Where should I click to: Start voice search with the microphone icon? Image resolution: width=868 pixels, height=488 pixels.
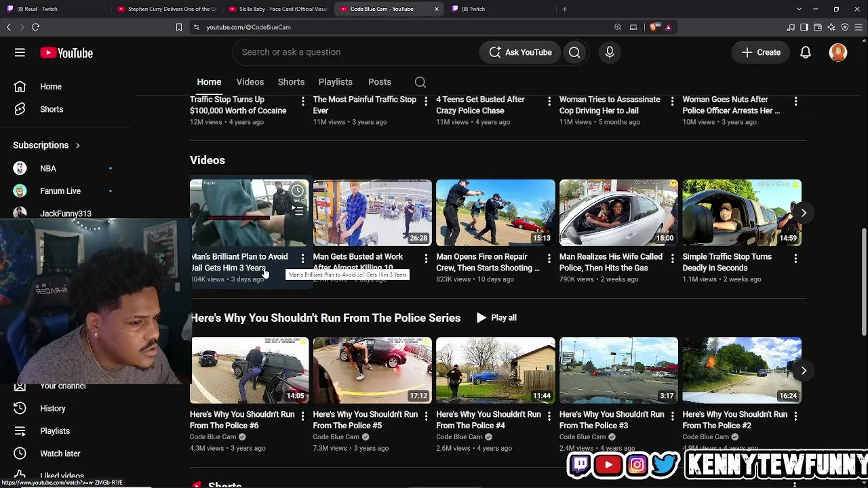click(610, 52)
